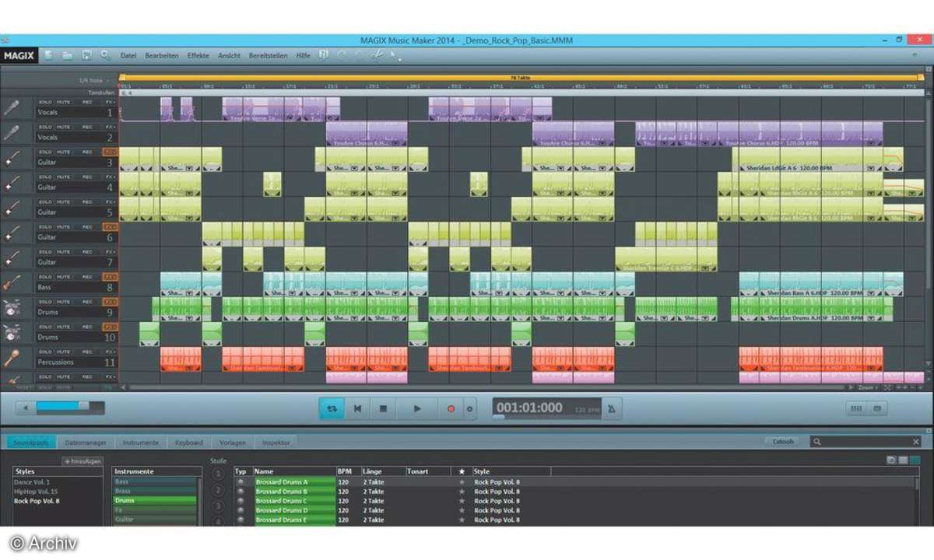Click the MAGIX logo

(x=18, y=55)
